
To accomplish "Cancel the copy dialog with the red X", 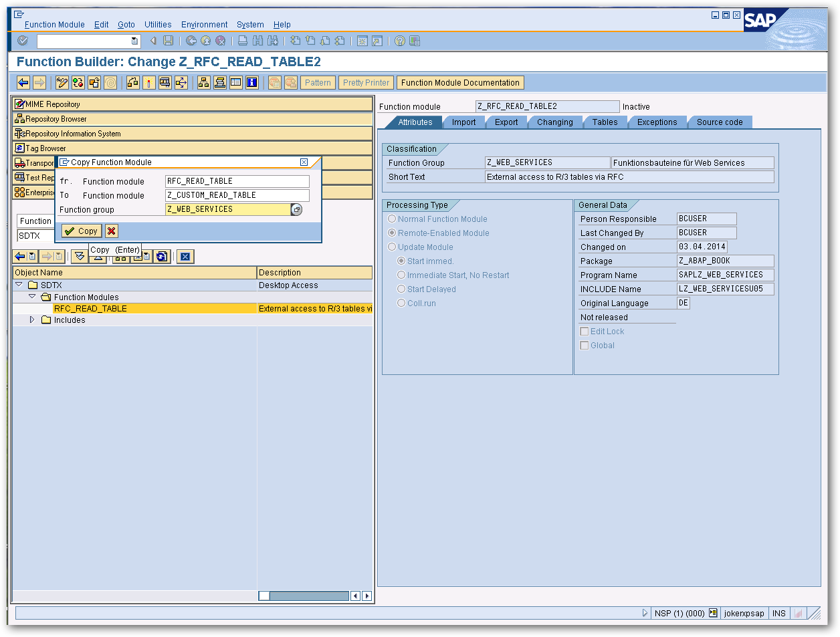I will (111, 231).
